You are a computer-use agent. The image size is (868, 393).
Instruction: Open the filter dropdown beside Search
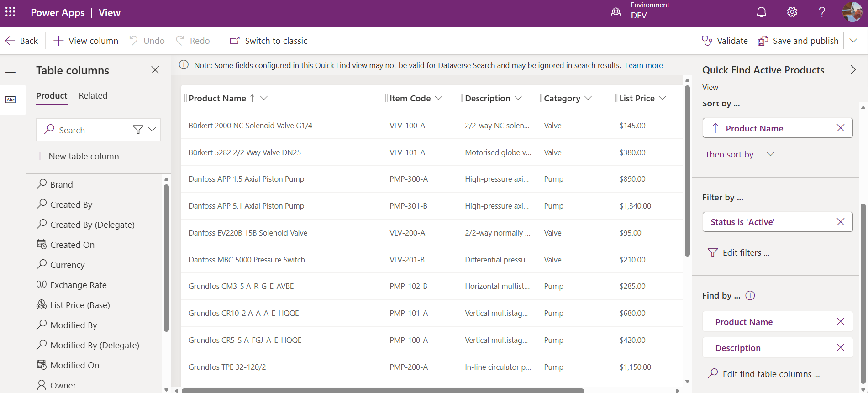145,130
